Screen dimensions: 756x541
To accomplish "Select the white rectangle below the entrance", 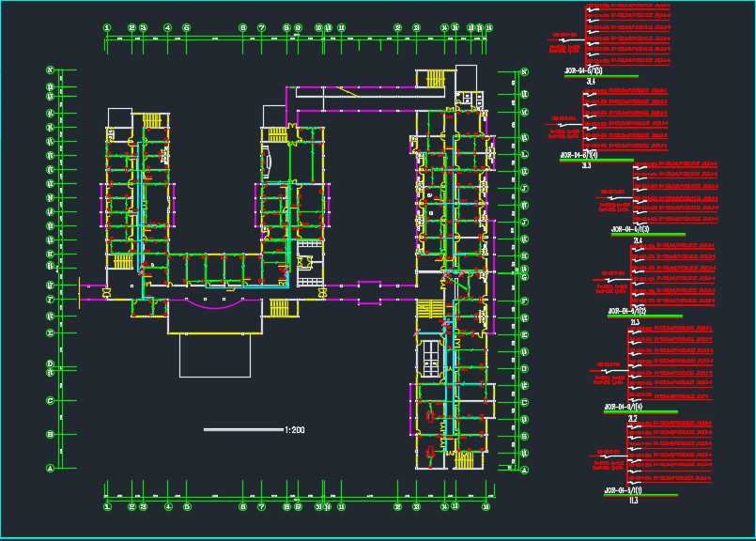I will (x=215, y=355).
